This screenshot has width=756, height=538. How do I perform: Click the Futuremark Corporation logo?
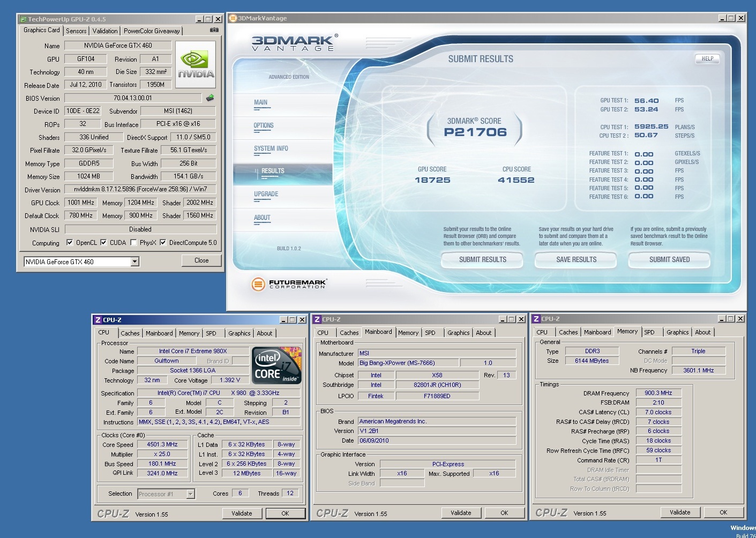(x=289, y=283)
